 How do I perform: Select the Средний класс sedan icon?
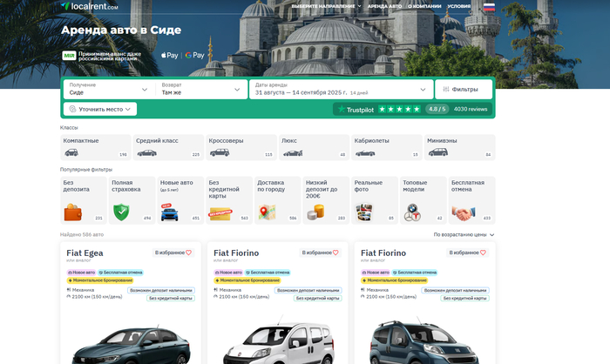[x=147, y=153]
